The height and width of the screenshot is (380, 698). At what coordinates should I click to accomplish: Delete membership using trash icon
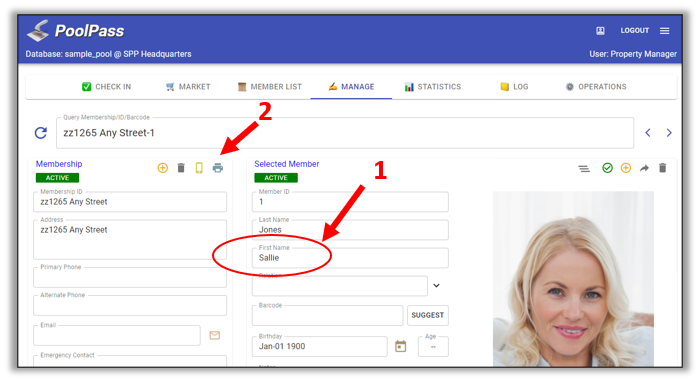(181, 168)
